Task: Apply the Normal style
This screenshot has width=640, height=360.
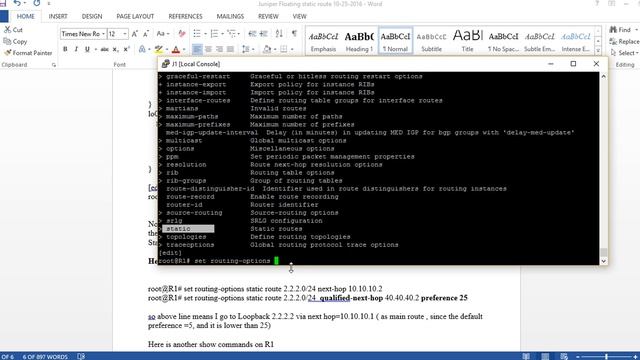Action: [396, 40]
